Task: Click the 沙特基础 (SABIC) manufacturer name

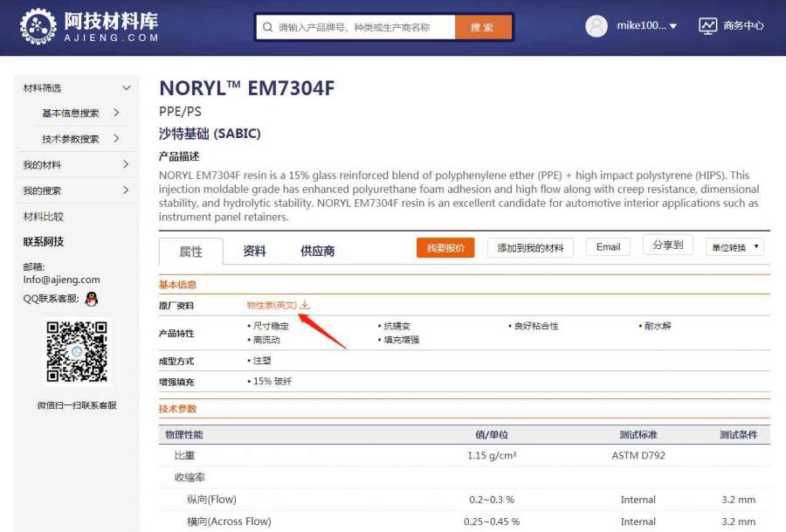Action: tap(210, 134)
